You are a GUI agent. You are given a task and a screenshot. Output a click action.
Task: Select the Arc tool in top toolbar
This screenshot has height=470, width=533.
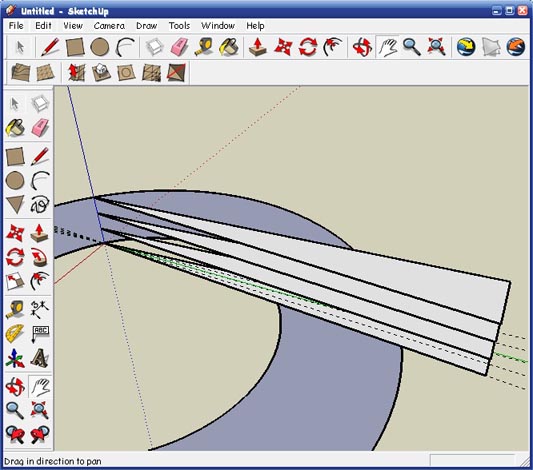[x=125, y=47]
